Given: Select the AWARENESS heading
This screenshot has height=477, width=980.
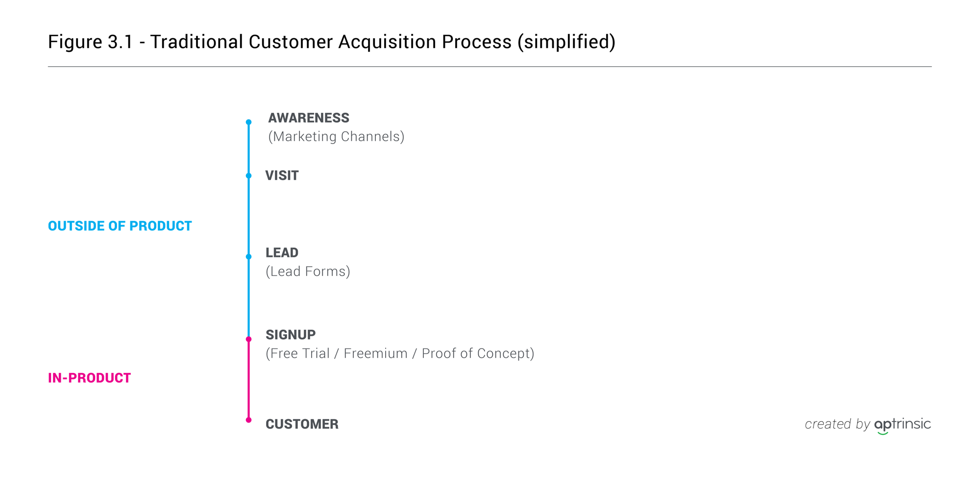Looking at the screenshot, I should 309,118.
